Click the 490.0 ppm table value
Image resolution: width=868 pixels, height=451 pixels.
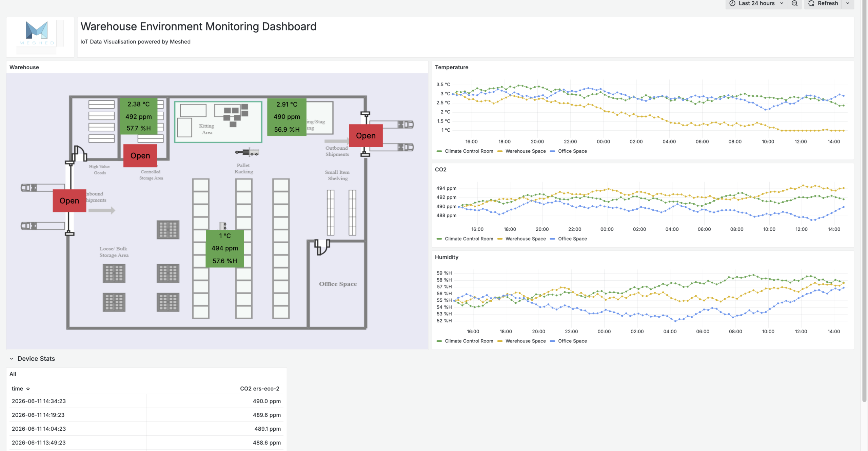click(x=267, y=401)
